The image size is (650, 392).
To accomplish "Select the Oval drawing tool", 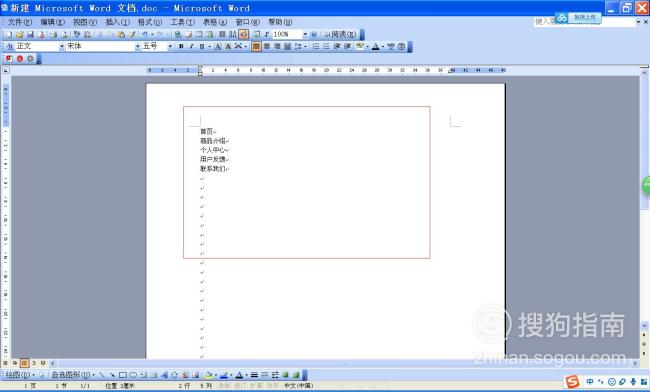I will click(x=133, y=375).
